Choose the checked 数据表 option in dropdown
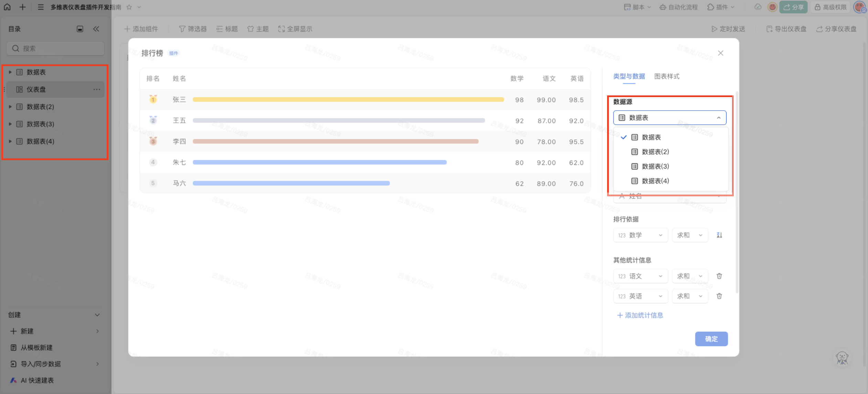The height and width of the screenshot is (394, 868). (651, 137)
